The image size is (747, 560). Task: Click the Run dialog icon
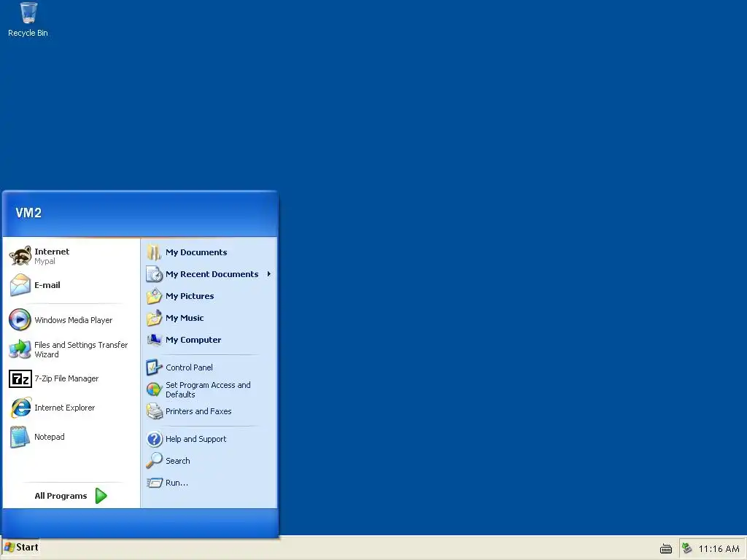[x=155, y=483]
